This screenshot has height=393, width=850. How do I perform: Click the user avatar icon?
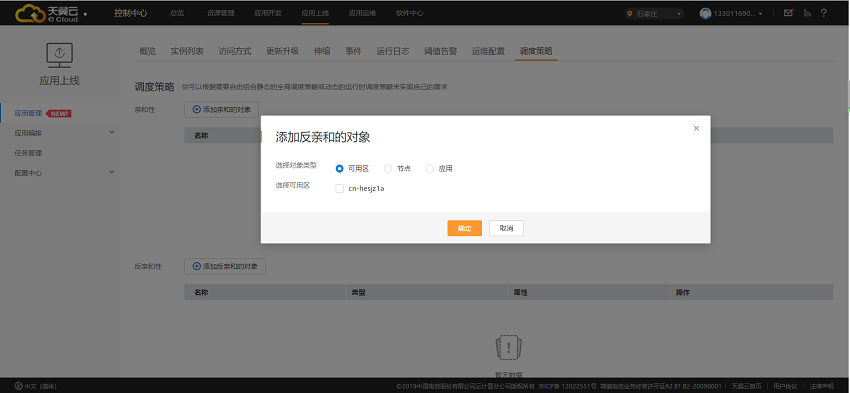pos(705,14)
